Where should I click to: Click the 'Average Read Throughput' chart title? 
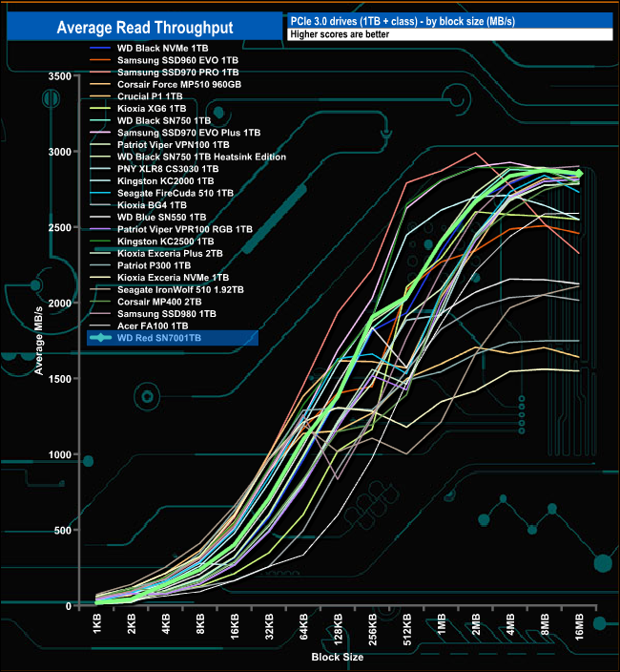click(145, 28)
